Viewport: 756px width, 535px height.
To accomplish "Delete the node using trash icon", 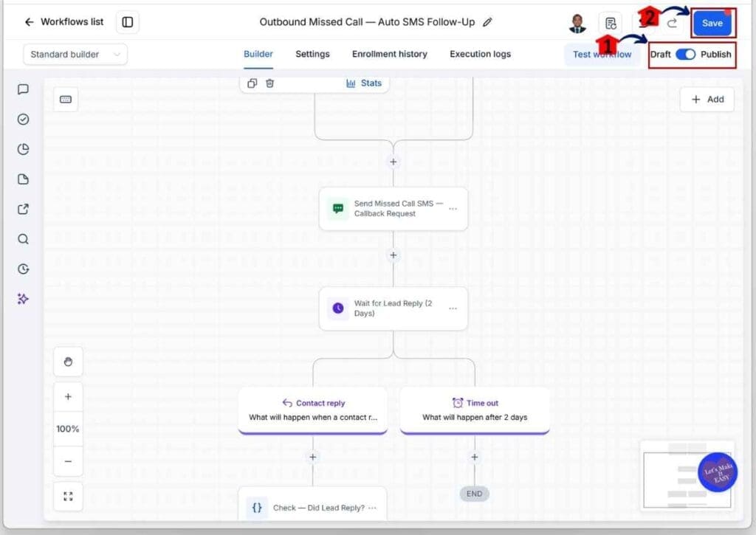I will (x=270, y=83).
